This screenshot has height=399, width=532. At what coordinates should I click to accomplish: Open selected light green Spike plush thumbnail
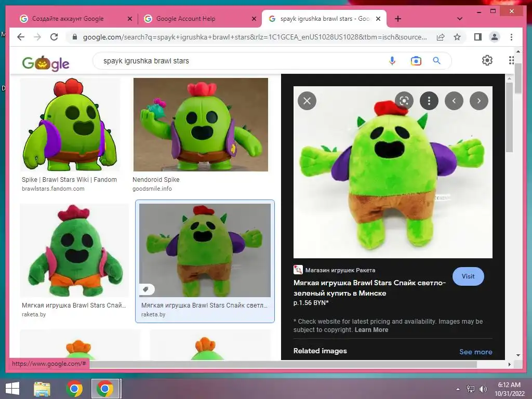[x=205, y=250]
